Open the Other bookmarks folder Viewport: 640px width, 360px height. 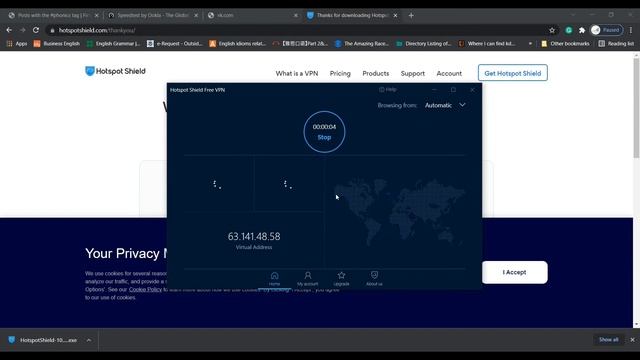(x=565, y=44)
